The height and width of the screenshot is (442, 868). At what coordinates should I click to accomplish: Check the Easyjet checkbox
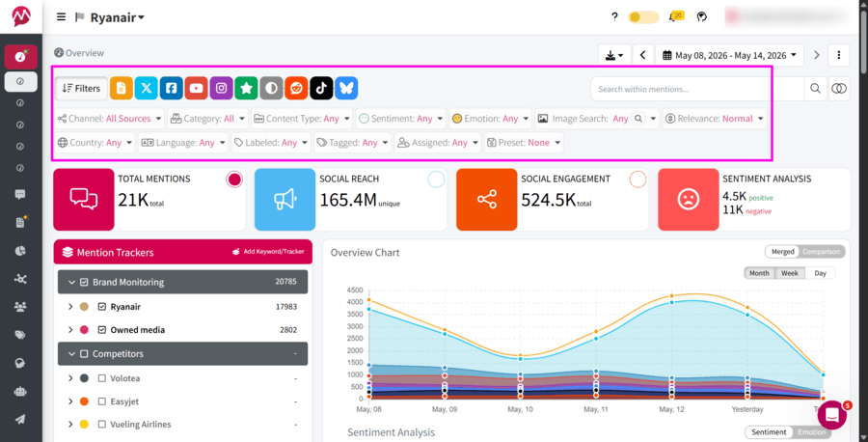(102, 401)
